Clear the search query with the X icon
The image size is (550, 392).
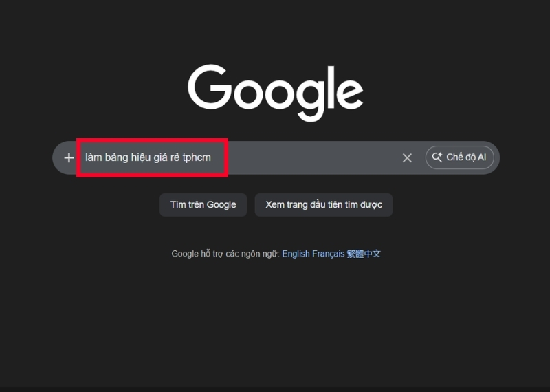407,158
